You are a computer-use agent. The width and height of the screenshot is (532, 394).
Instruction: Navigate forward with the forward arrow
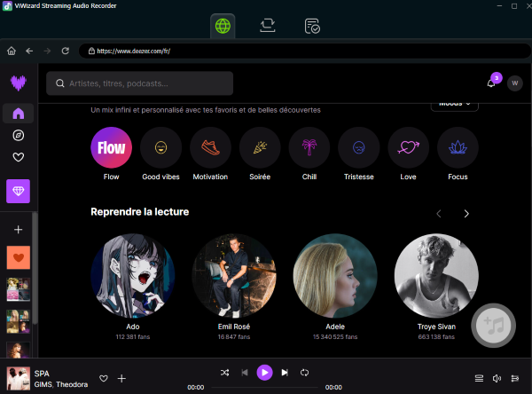(47, 51)
